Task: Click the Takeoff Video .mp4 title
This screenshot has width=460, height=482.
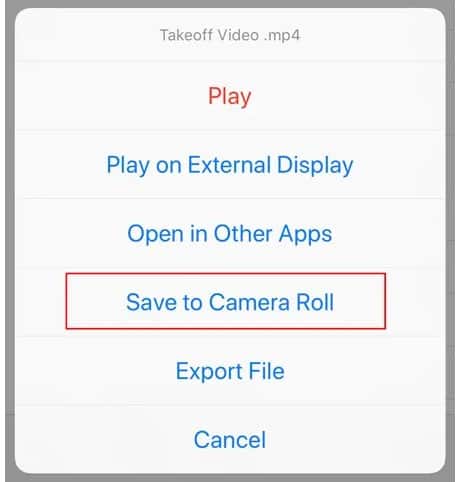Action: pos(230,35)
